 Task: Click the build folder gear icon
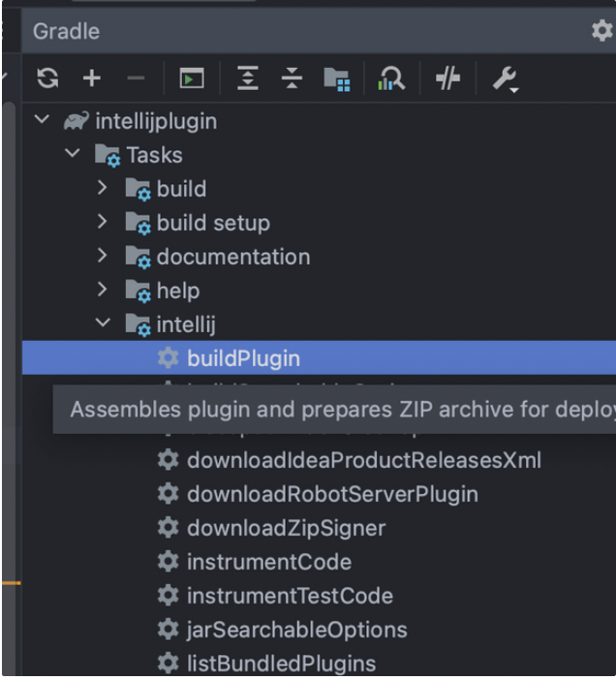(x=138, y=190)
